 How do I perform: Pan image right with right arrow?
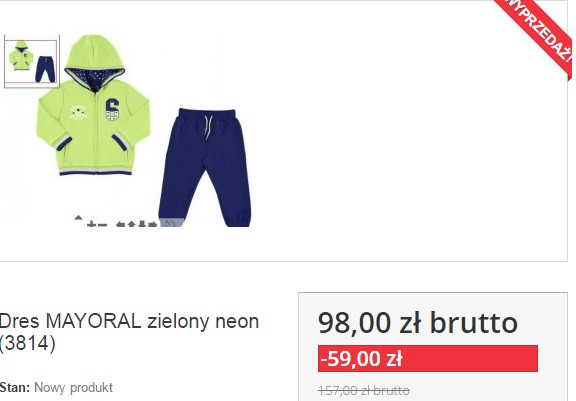(153, 224)
